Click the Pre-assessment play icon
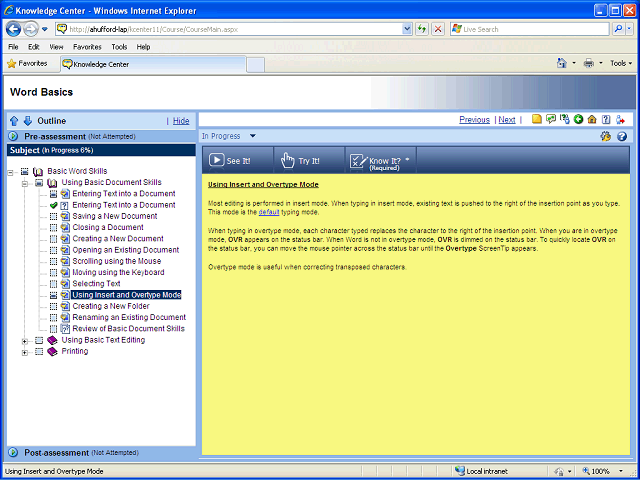Image resolution: width=640 pixels, height=480 pixels. coord(13,136)
